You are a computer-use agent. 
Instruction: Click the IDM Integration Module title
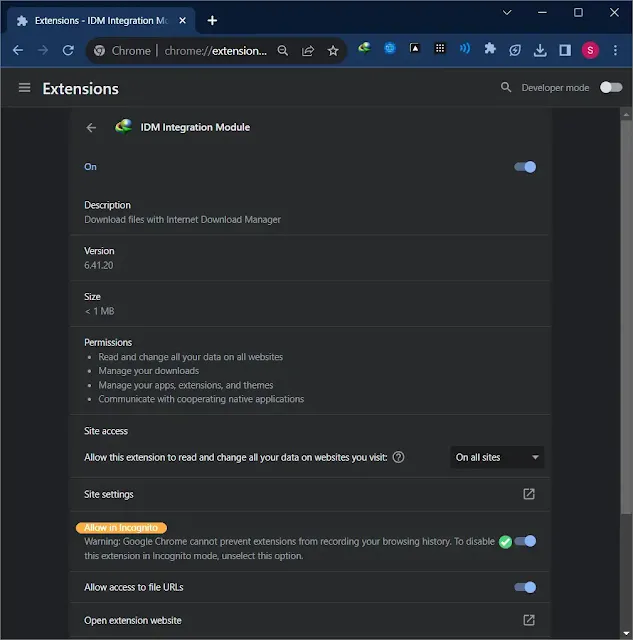[195, 127]
